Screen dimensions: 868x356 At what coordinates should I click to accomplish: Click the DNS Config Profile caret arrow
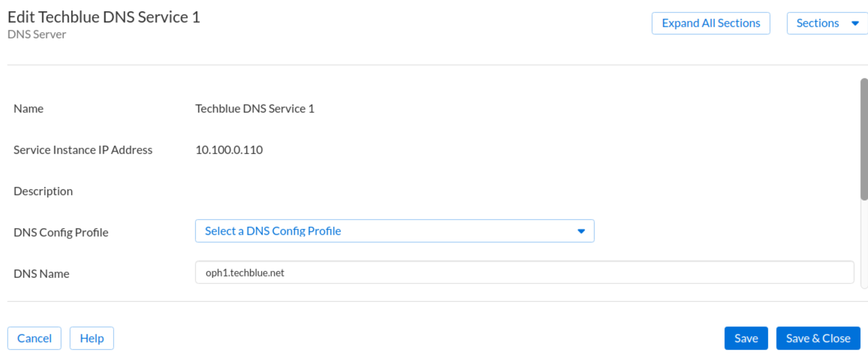(x=581, y=231)
